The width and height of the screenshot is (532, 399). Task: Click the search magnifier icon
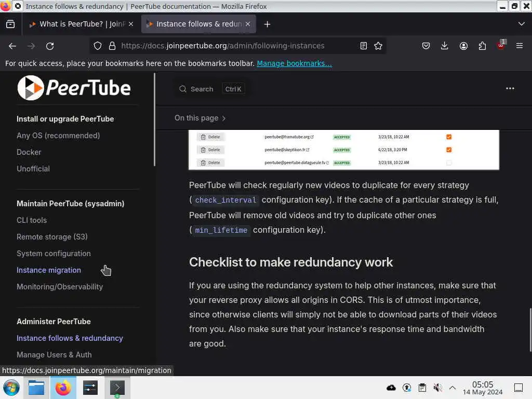click(x=183, y=89)
